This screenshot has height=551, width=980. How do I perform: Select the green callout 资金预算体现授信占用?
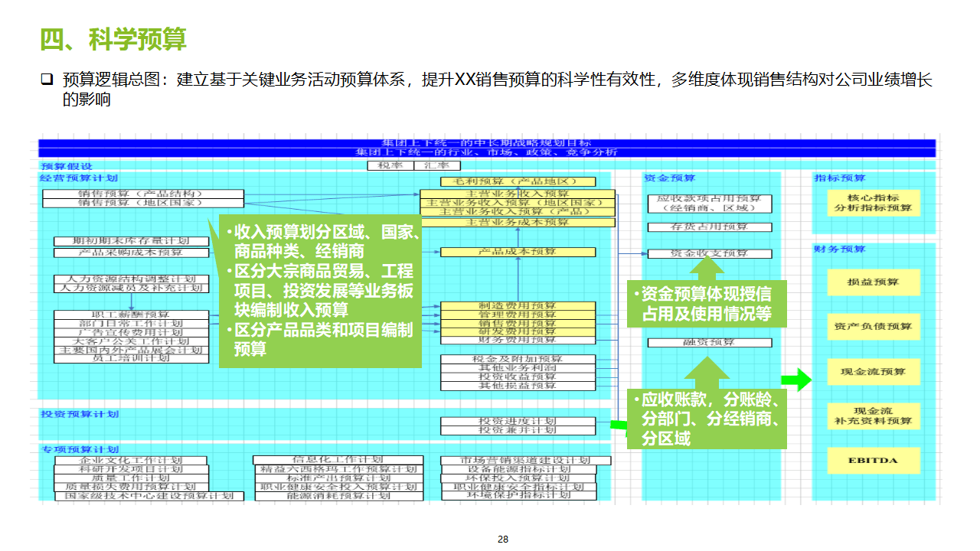click(x=706, y=305)
